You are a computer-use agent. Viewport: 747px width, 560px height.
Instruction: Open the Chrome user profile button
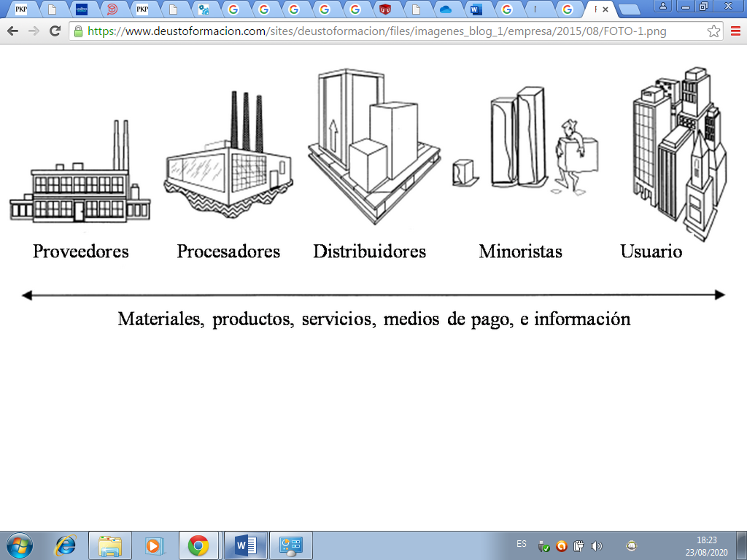point(663,6)
